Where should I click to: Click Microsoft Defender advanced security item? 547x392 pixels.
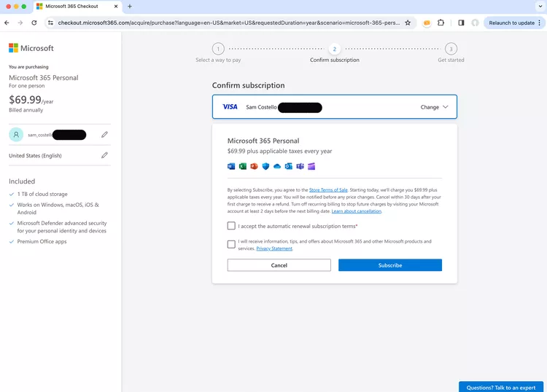pyautogui.click(x=62, y=227)
